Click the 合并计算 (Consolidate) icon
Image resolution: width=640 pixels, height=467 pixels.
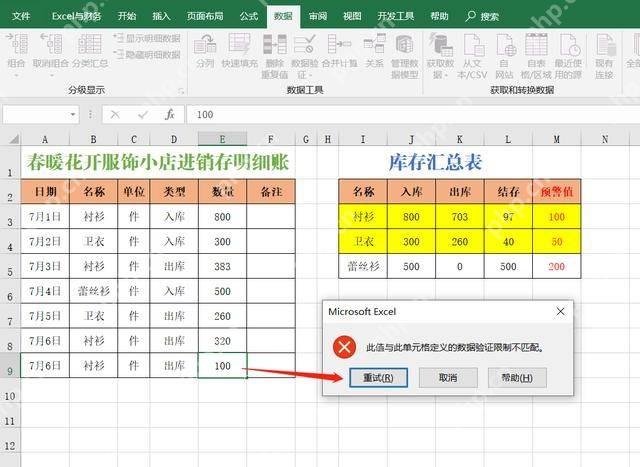[339, 44]
